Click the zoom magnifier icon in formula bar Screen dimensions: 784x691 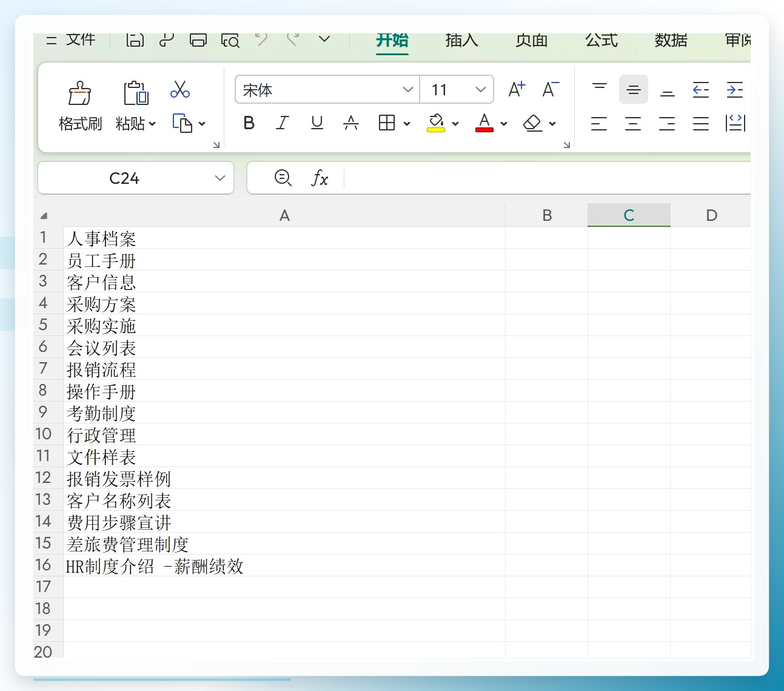click(283, 178)
